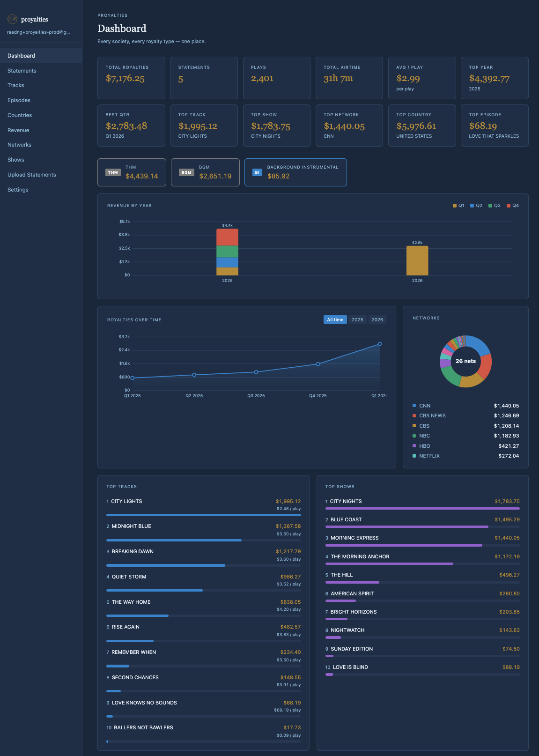Click NETFLIX network legend row
539x756 pixels.
point(465,456)
